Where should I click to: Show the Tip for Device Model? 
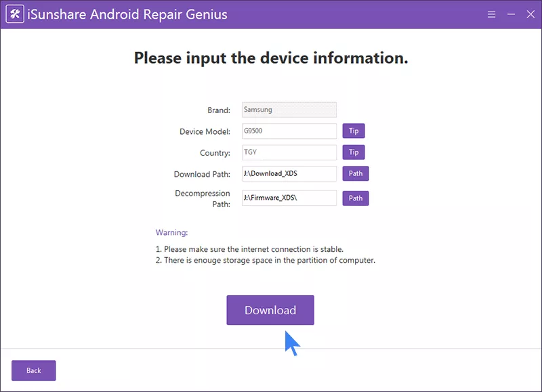coord(354,131)
